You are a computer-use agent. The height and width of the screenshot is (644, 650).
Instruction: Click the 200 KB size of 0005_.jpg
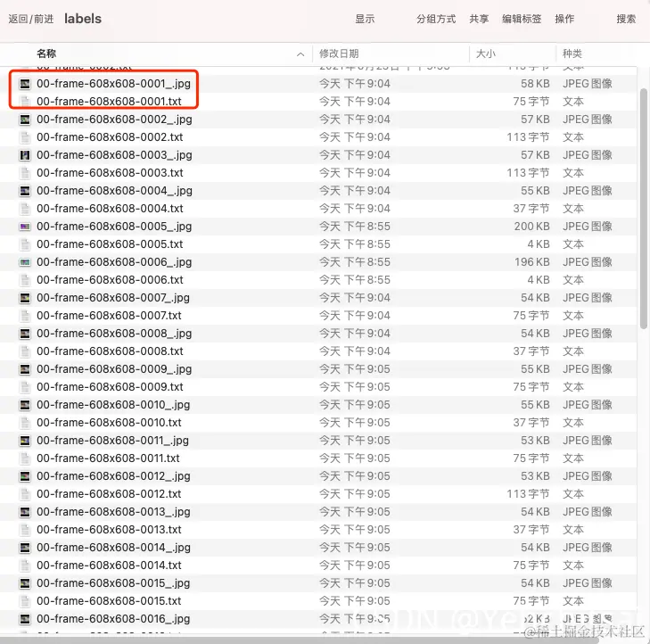tap(531, 227)
